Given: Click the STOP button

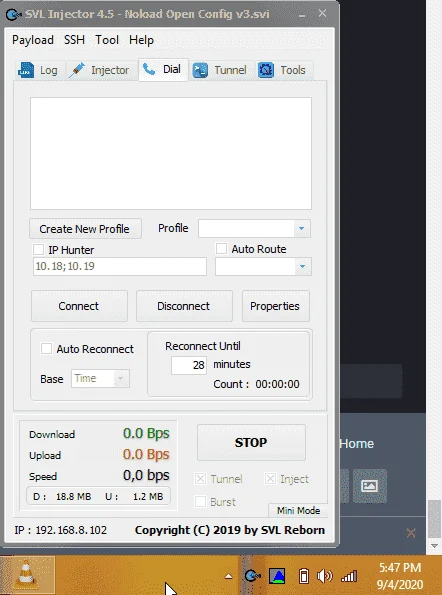Looking at the screenshot, I should coord(251,442).
